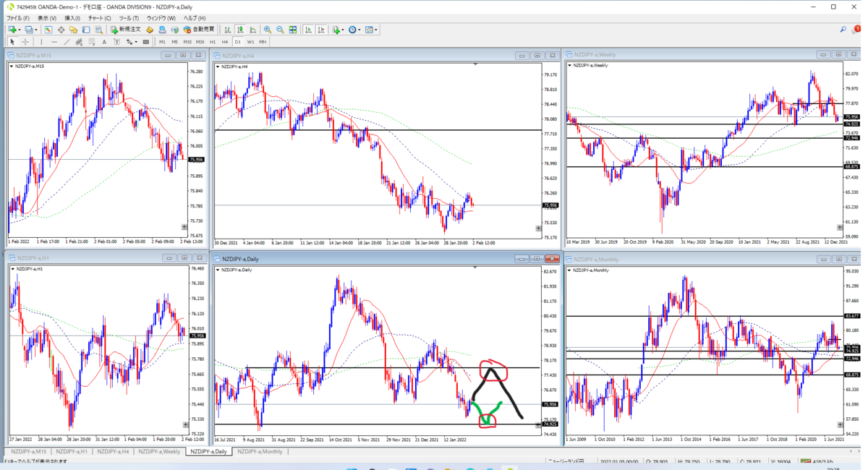Open the チャート (C) menu

100,18
